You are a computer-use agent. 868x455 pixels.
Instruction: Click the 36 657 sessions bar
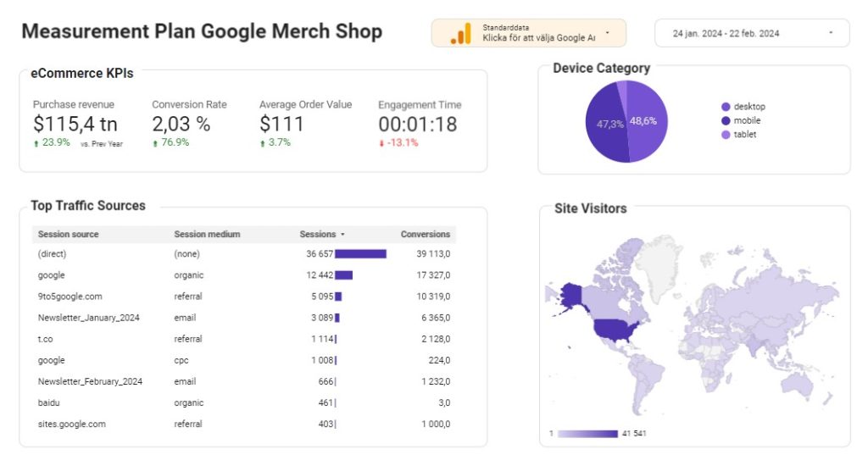click(x=360, y=254)
